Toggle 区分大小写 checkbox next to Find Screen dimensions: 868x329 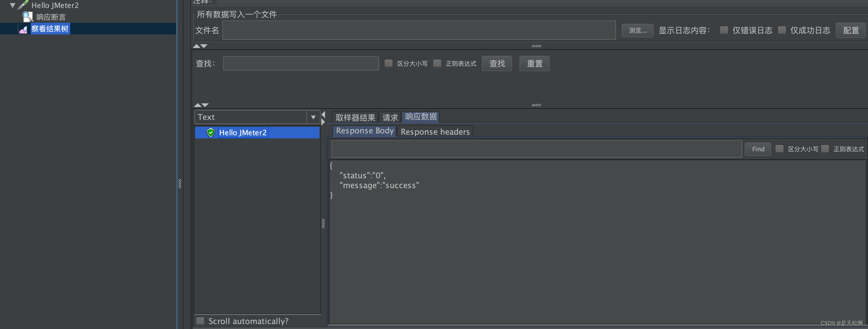pyautogui.click(x=779, y=149)
